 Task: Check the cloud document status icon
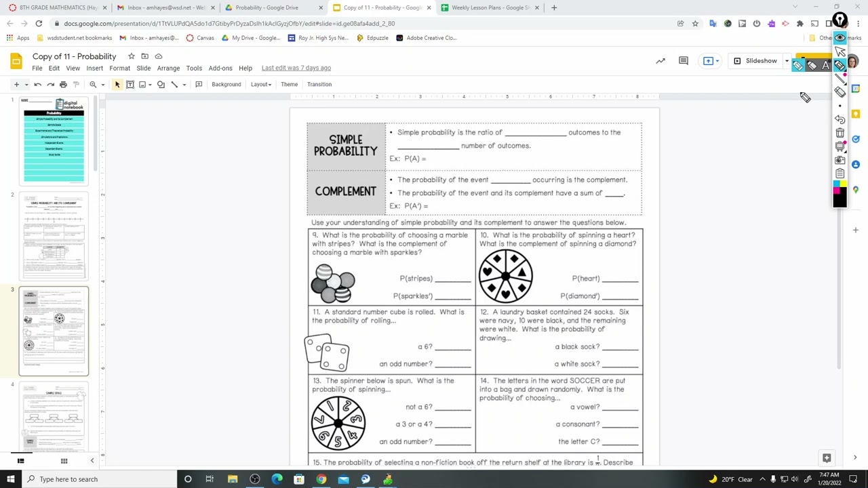click(159, 56)
